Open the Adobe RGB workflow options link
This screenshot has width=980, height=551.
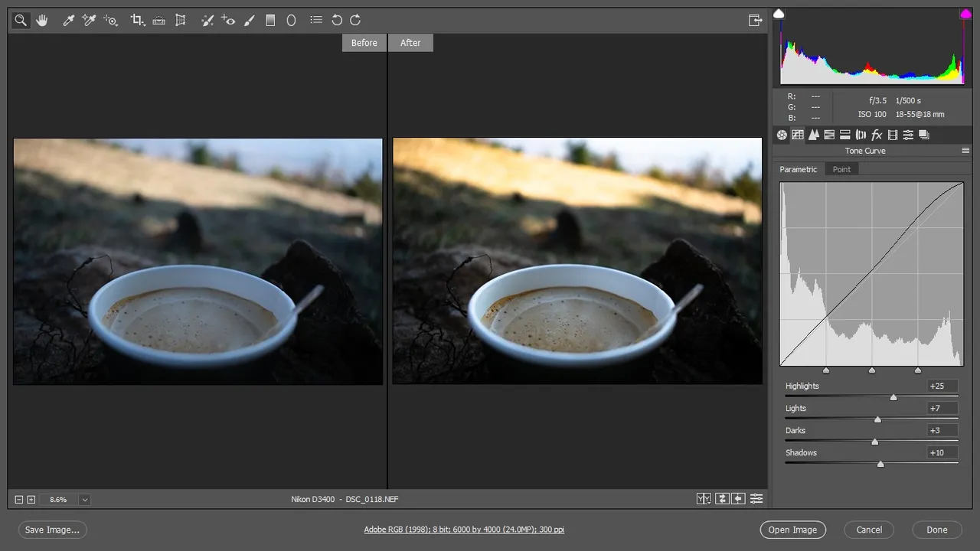(464, 530)
